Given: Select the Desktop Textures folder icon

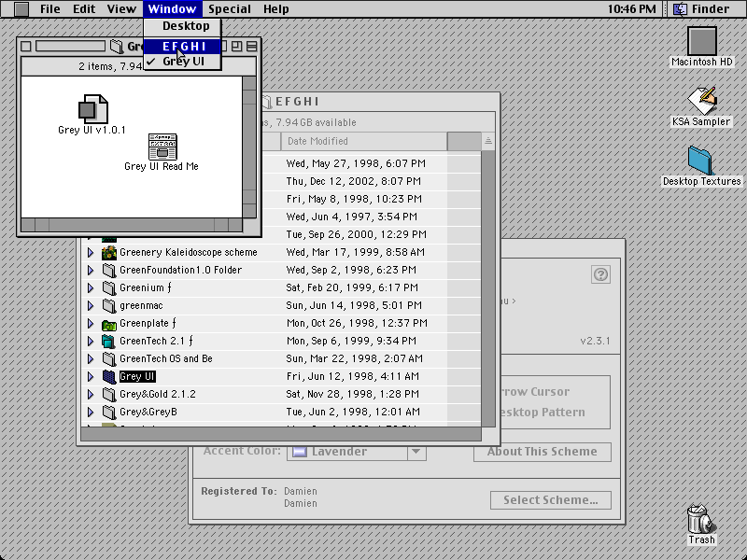Looking at the screenshot, I should click(699, 160).
